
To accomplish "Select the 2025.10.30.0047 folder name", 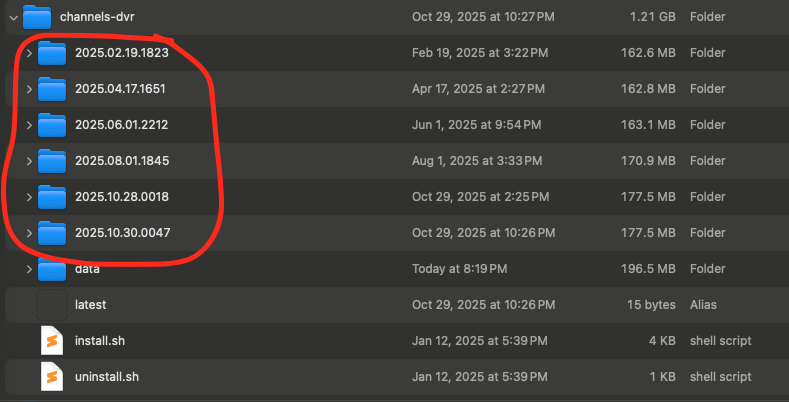I will point(121,233).
